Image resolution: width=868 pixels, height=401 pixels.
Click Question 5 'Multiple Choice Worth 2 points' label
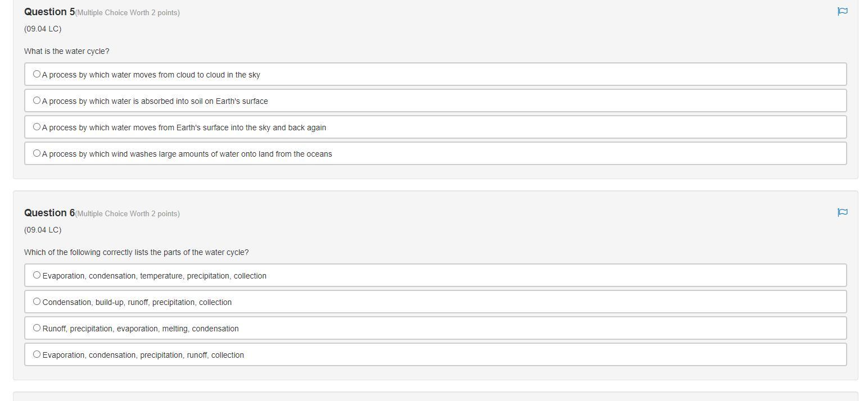[x=128, y=13]
